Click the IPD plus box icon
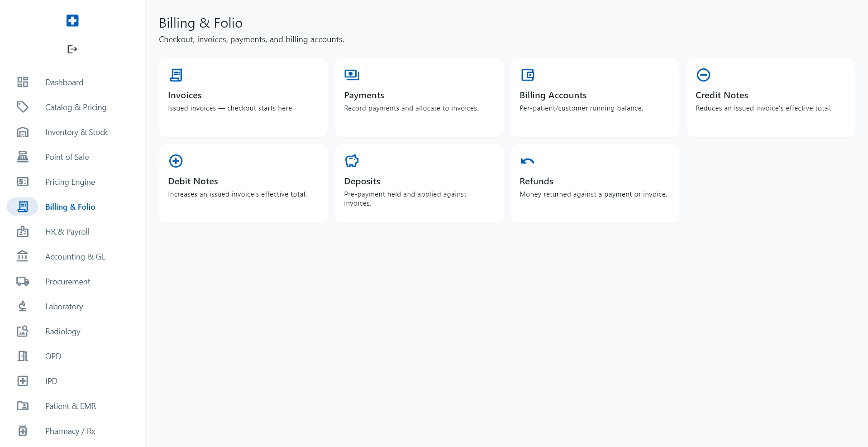The image size is (868, 447). point(23,381)
